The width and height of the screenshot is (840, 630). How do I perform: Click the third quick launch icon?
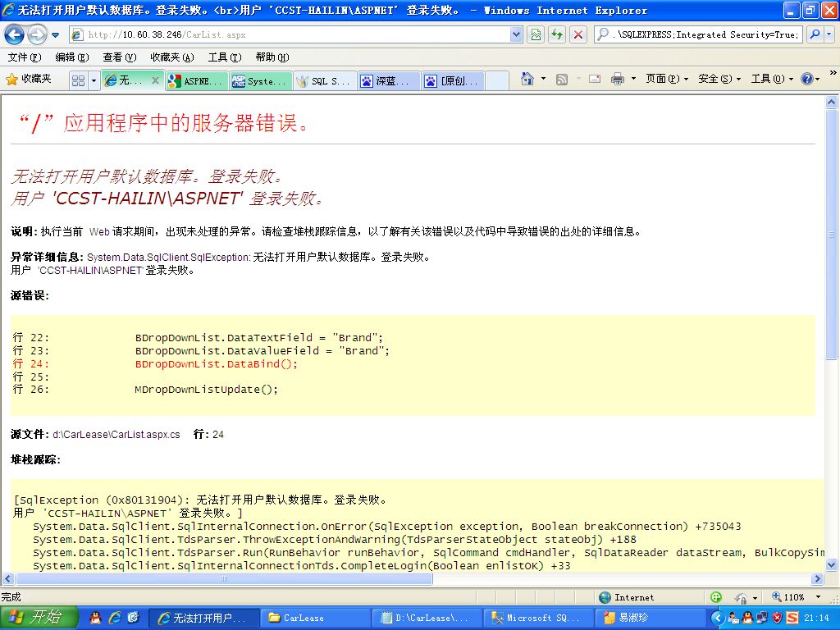click(x=134, y=618)
